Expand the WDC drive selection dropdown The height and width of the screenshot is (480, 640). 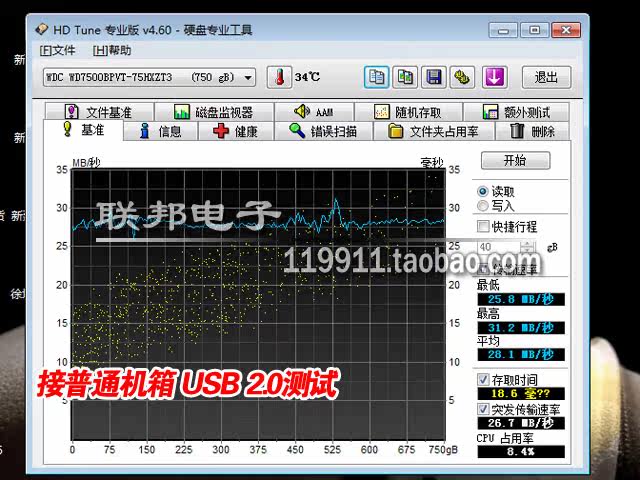pyautogui.click(x=248, y=77)
